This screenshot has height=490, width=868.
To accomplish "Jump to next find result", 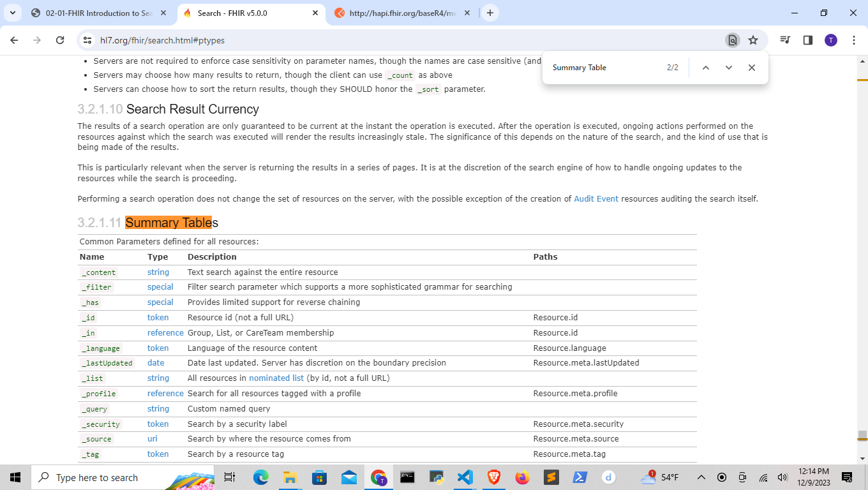I will [x=729, y=68].
